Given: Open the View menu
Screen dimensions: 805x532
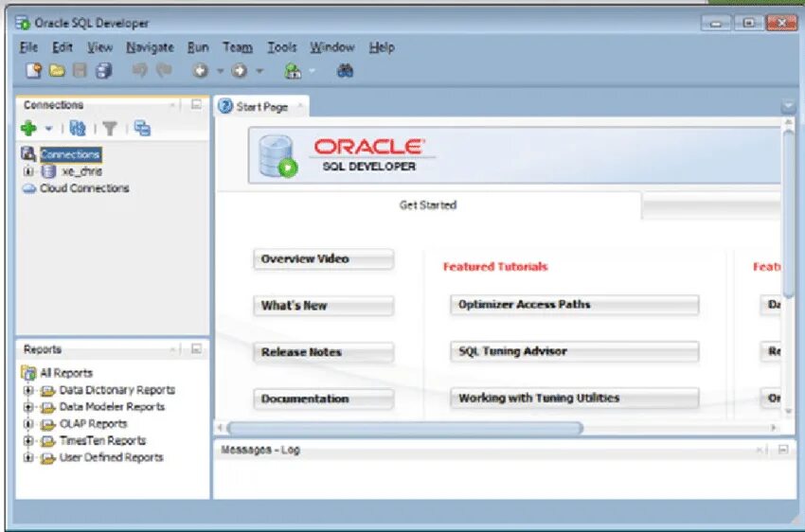Looking at the screenshot, I should point(99,47).
